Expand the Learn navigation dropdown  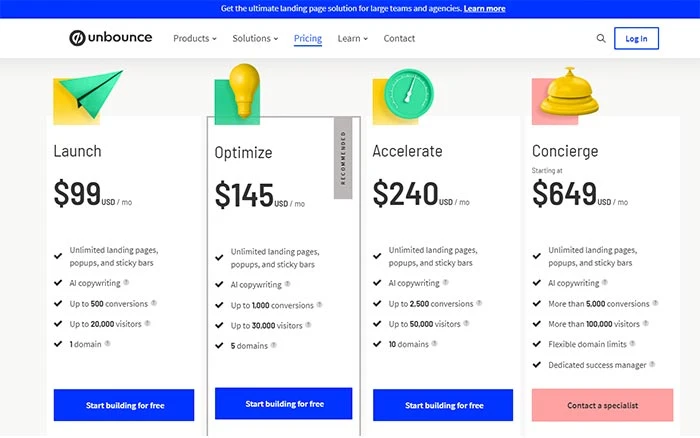click(x=352, y=39)
